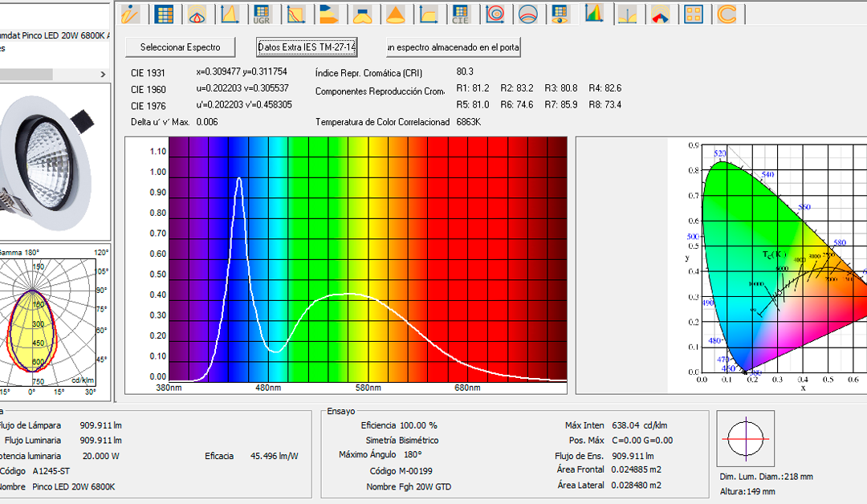
Task: Select the light cone diagram tab icon
Action: tap(395, 14)
